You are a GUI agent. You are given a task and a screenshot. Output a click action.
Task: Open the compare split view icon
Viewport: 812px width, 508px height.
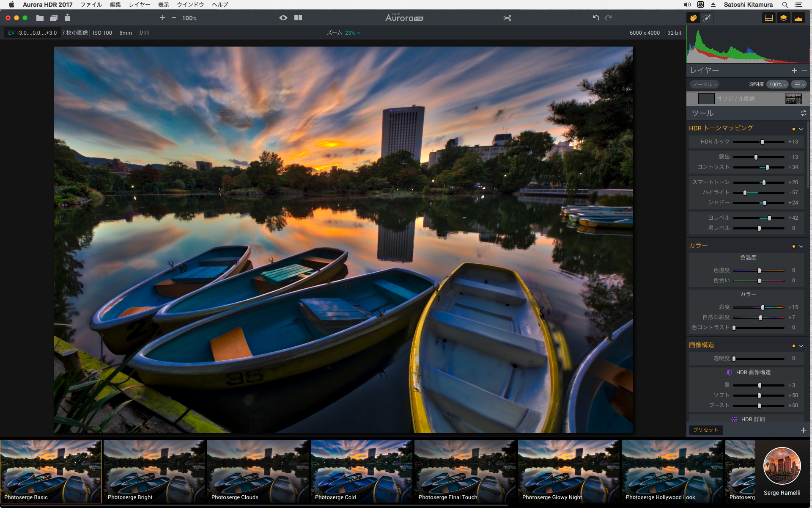tap(298, 18)
